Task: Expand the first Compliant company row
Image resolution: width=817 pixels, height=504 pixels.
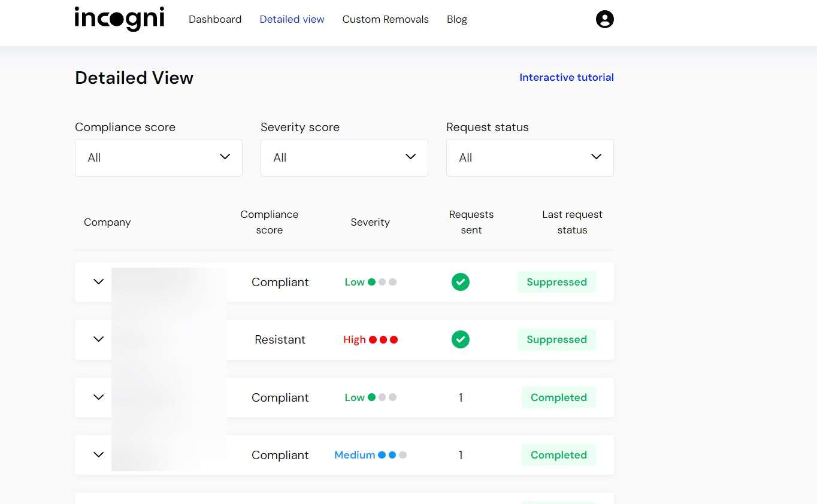Action: tap(99, 282)
